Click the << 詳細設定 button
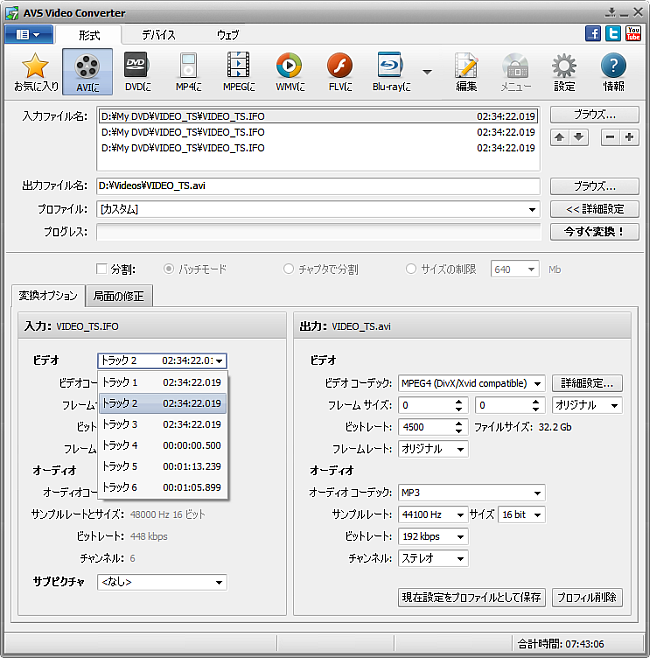650x658 pixels. click(x=595, y=209)
